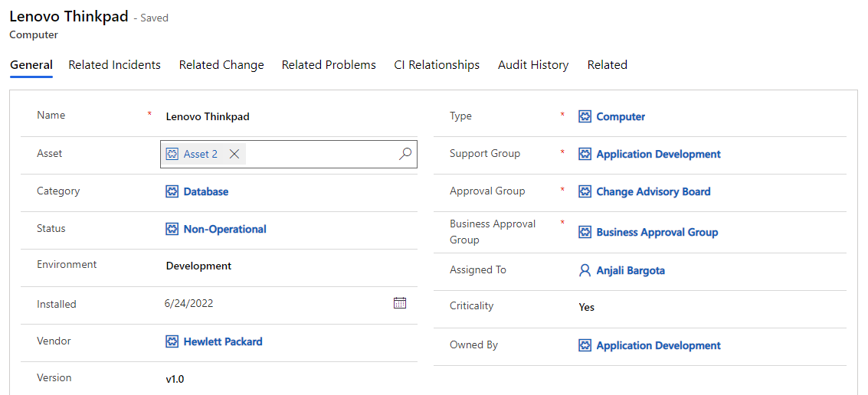Switch to the Related Incidents tab
The width and height of the screenshot is (868, 395).
(x=114, y=65)
